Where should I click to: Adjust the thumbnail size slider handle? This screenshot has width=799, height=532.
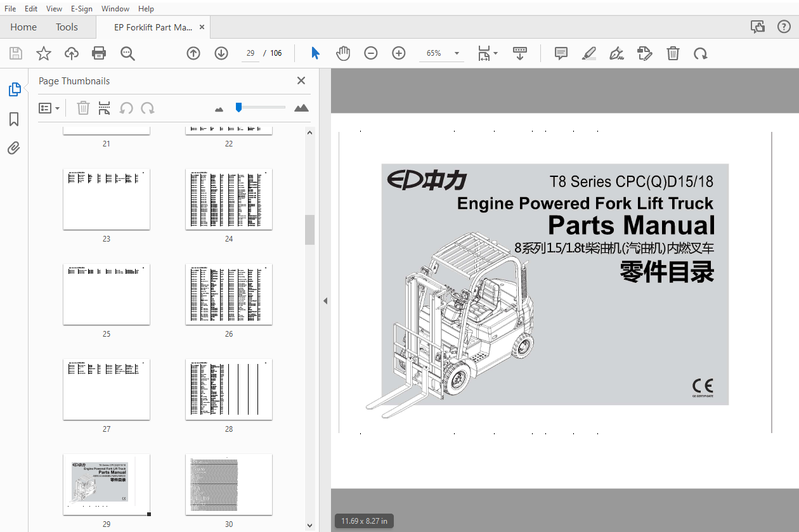[238, 108]
